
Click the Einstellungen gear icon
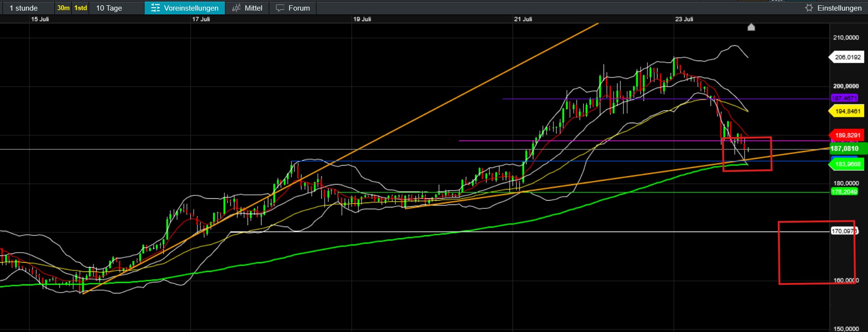click(x=809, y=8)
